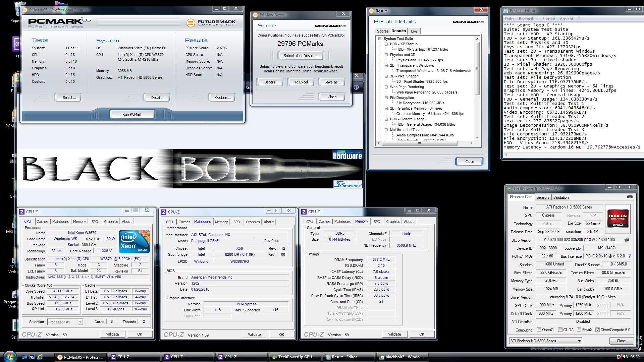Toggle the PhysX checkbox in GPU-Z
Image resolution: width=644 pixels, height=362 pixels.
pos(579,330)
